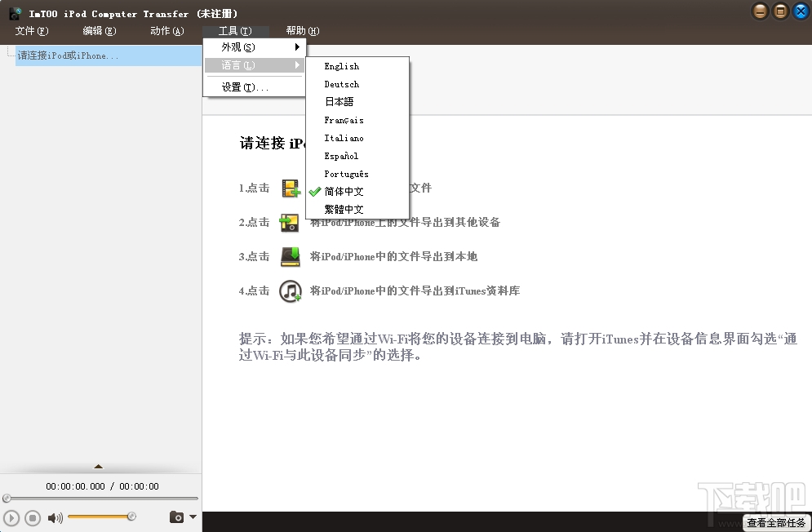Screen dimensions: 812x532
Task: Click the step 1 import files to device icon
Action: tap(289, 188)
